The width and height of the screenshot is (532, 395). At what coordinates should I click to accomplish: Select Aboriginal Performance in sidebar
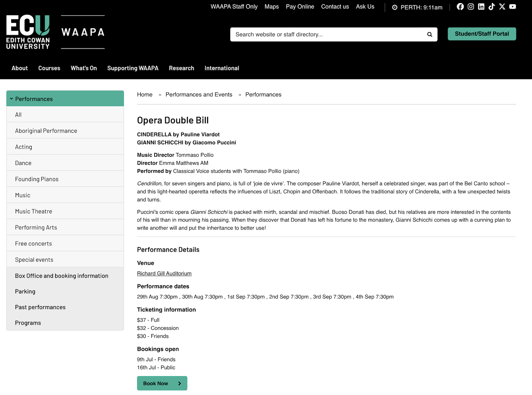[x=65, y=131]
